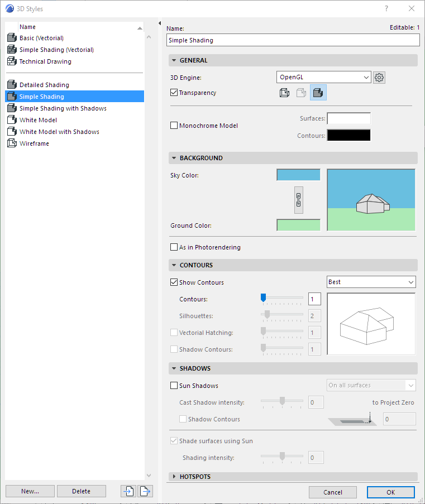
Task: Click the Delete button
Action: pyautogui.click(x=82, y=491)
